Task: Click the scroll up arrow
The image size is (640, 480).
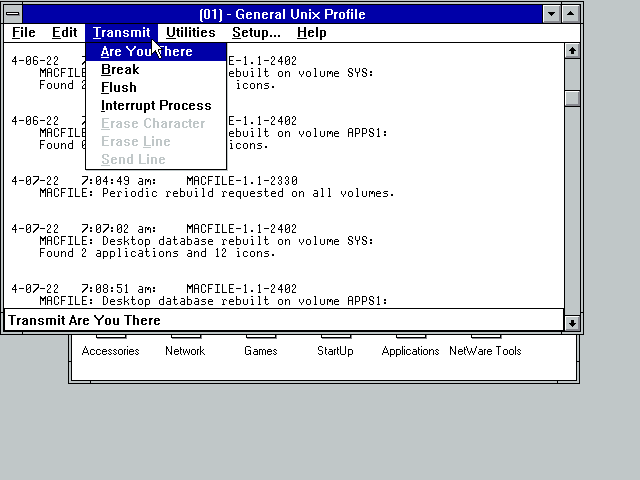Action: pos(572,51)
